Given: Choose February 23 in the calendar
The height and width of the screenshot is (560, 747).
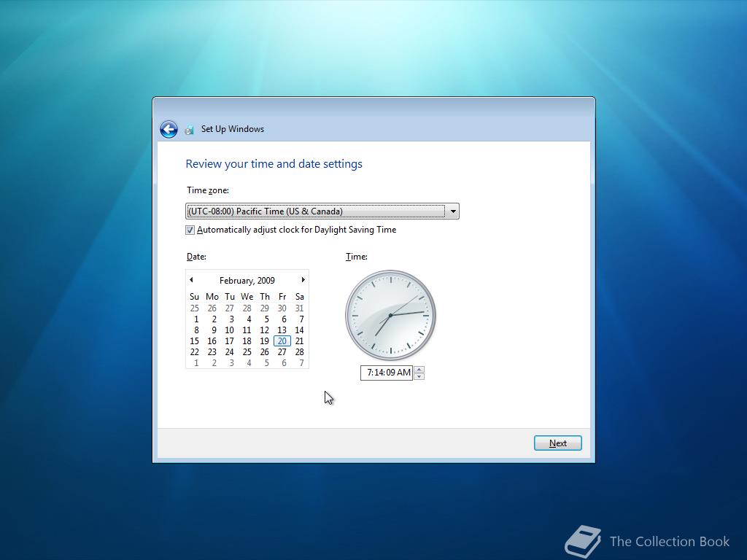Looking at the screenshot, I should click(x=212, y=352).
